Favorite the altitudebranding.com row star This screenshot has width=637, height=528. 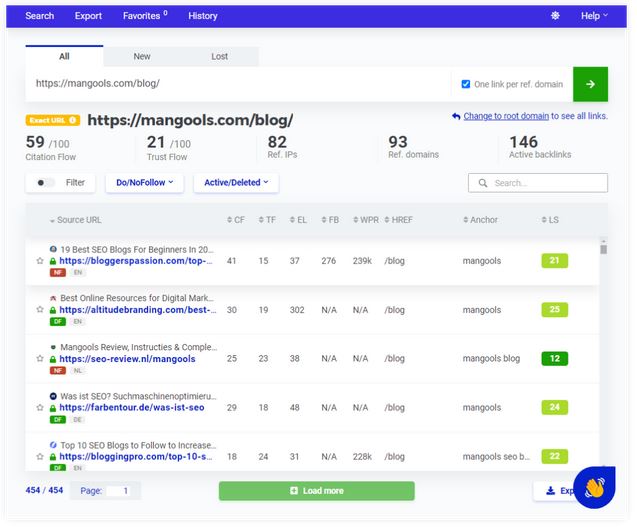coord(40,309)
